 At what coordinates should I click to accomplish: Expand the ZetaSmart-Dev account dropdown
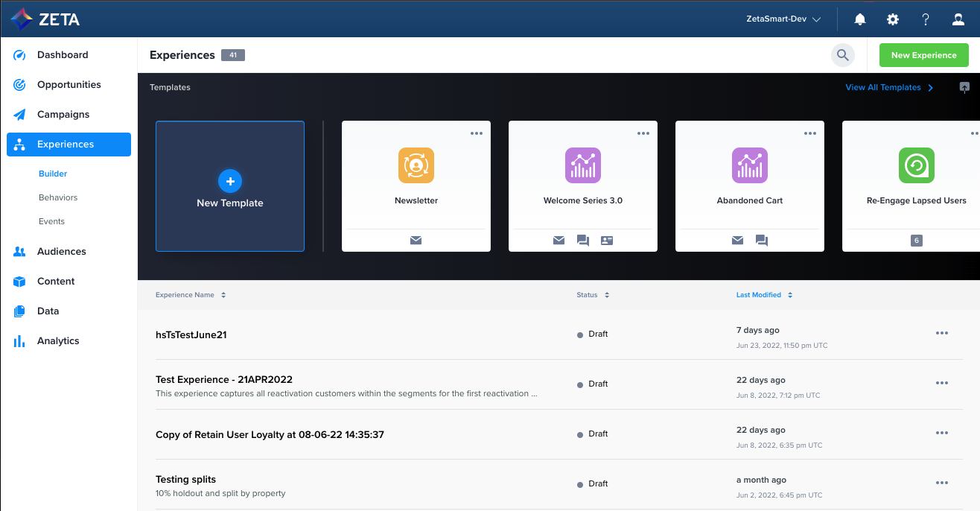coord(783,19)
